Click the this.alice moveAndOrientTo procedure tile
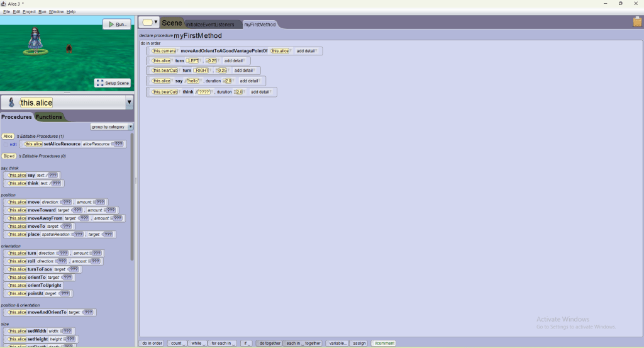Viewport: 644px width, 348px height. (x=50, y=312)
